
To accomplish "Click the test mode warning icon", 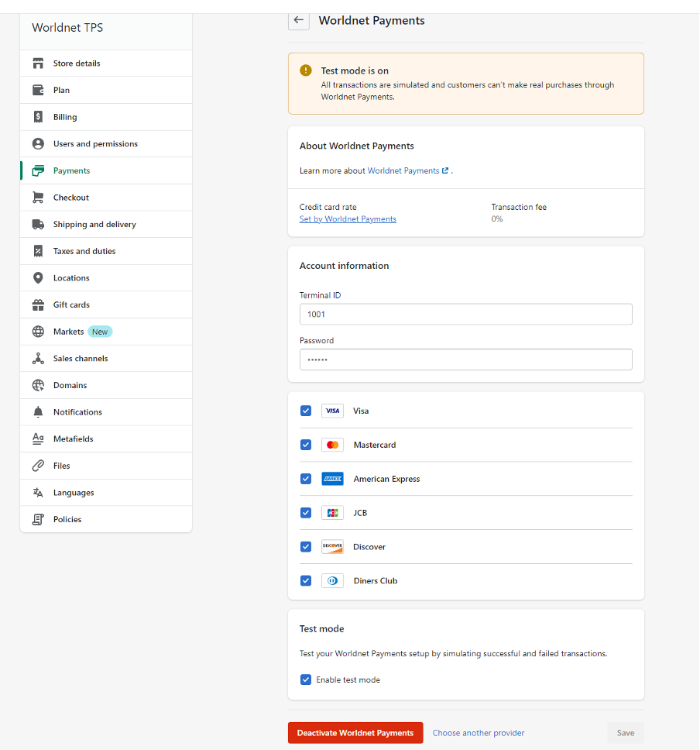I will tap(306, 71).
